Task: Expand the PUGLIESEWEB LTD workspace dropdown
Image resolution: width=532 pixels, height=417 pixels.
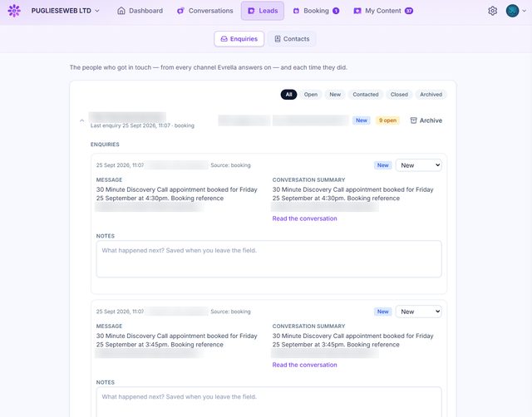Action: pos(66,11)
